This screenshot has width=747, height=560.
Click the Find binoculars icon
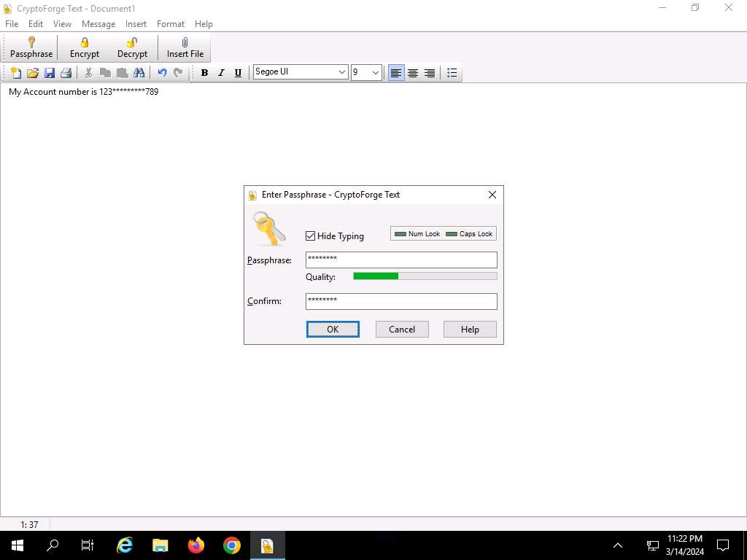click(139, 73)
